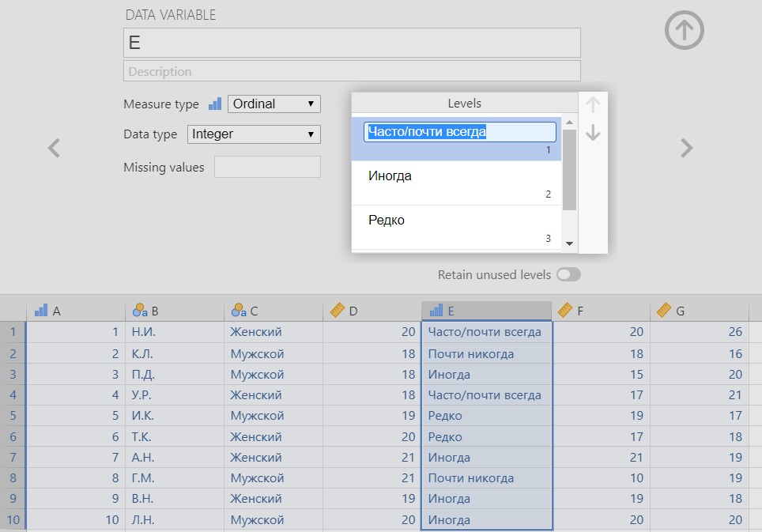Click cell Л.Н. in column B
Screen dimensions: 762x532
coord(175,519)
